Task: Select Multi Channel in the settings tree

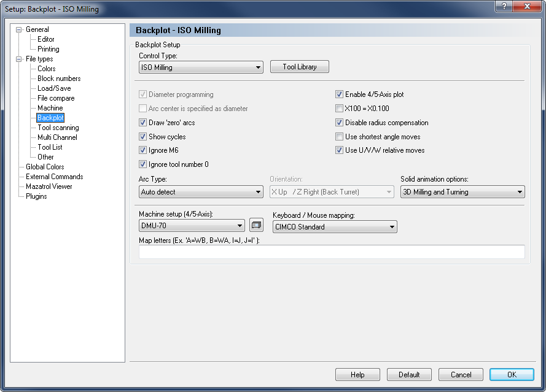Action: click(58, 137)
